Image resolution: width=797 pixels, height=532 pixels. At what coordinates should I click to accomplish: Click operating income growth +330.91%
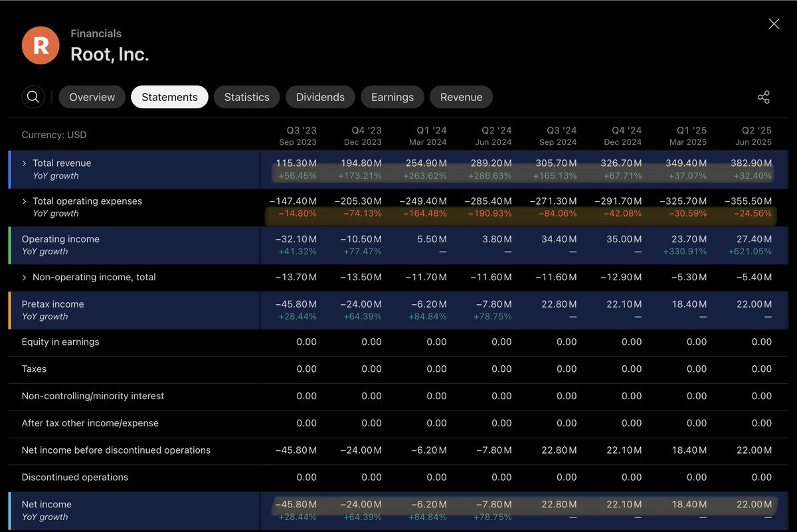pos(685,252)
